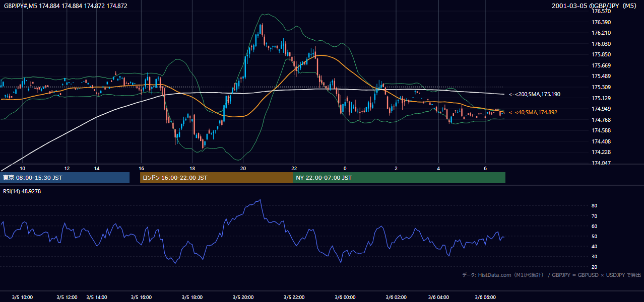Click the 174.408 price axis label

click(x=601, y=141)
